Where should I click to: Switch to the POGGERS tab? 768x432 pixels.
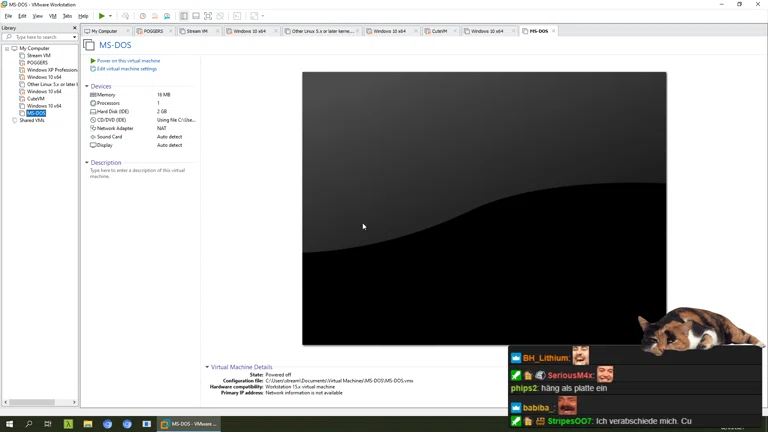coord(153,31)
